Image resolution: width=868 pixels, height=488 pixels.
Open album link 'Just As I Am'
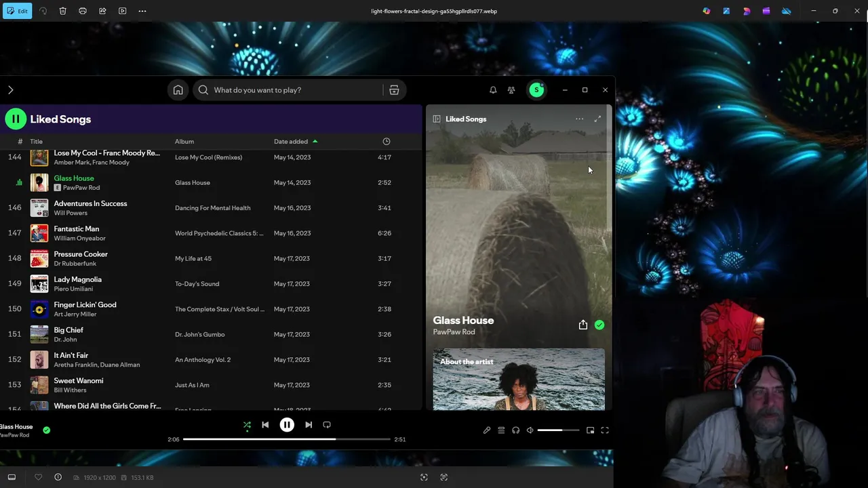coord(192,385)
